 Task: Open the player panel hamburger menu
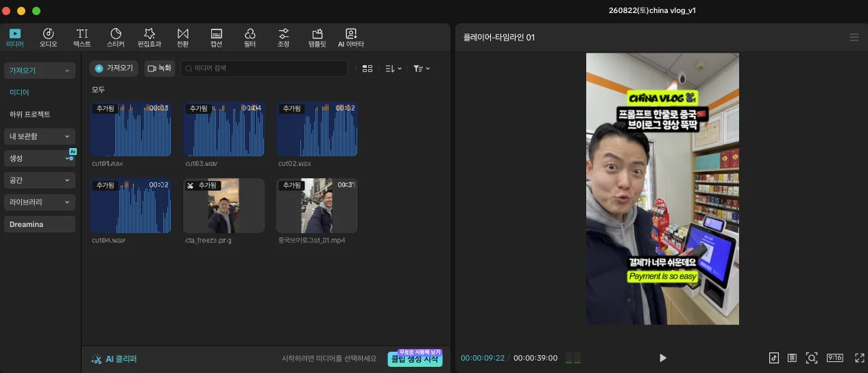coord(854,37)
